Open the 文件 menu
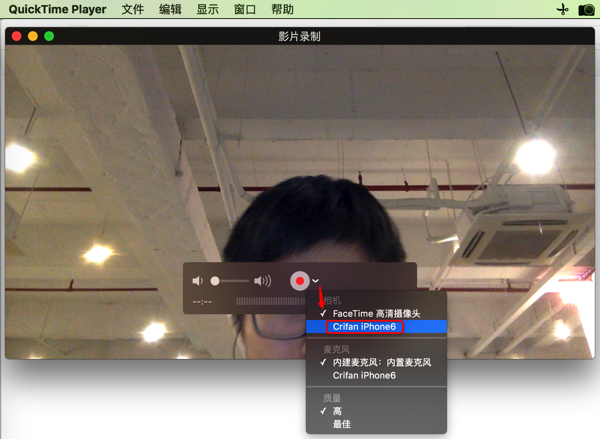The width and height of the screenshot is (600, 439). tap(133, 9)
